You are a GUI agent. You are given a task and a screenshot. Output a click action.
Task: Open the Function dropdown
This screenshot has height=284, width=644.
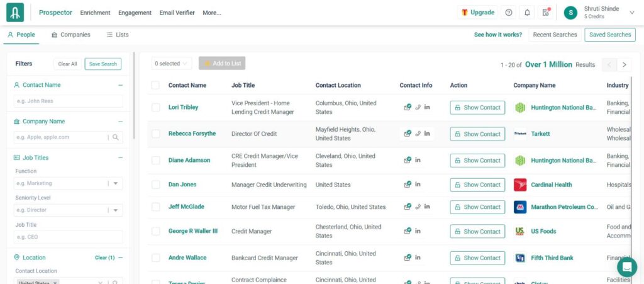68,183
